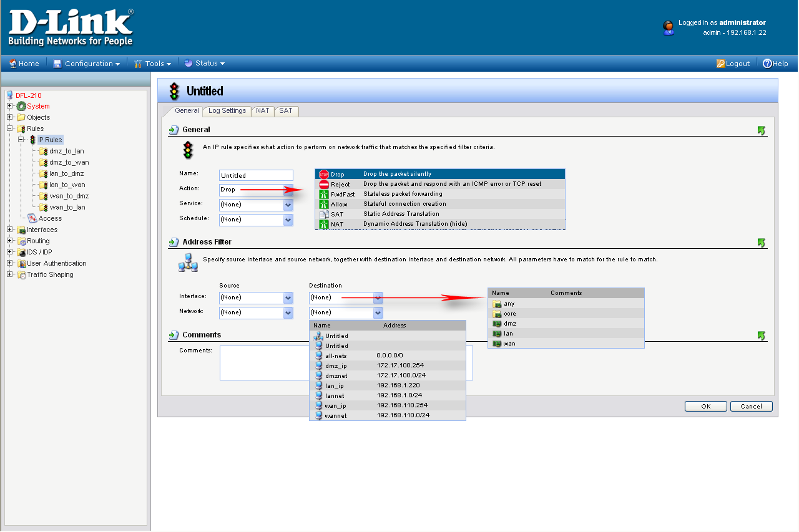The width and height of the screenshot is (799, 532).
Task: Open the Source Interface dropdown
Action: click(x=288, y=298)
